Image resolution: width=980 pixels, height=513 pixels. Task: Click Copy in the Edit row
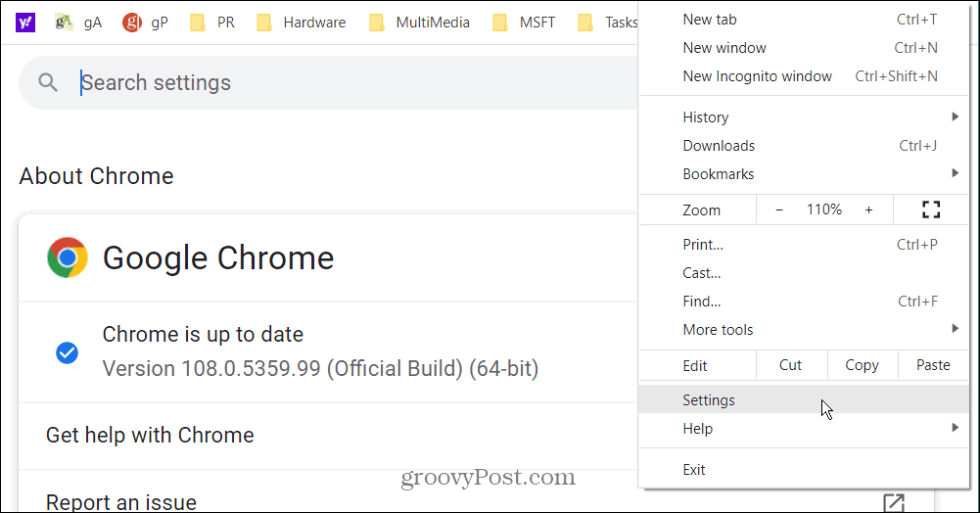(863, 365)
